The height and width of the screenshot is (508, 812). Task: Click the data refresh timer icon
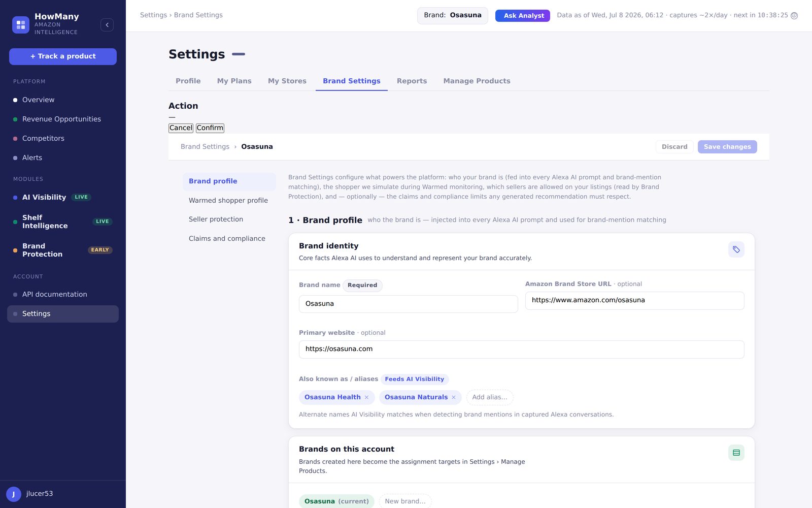pos(794,16)
